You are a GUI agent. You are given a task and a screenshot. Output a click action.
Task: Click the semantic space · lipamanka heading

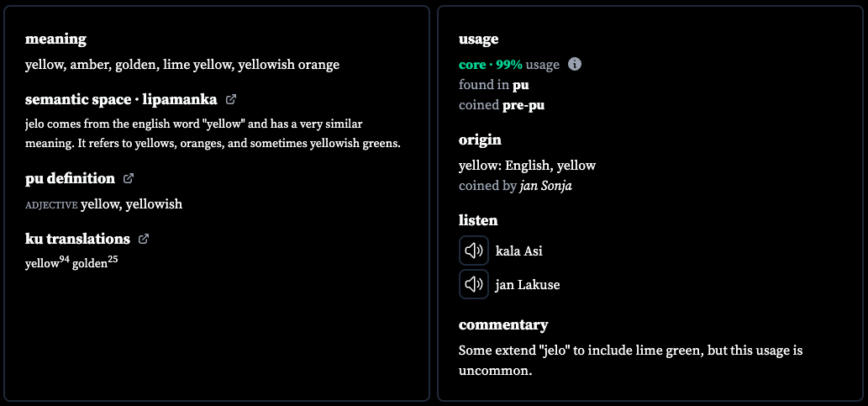pyautogui.click(x=121, y=100)
